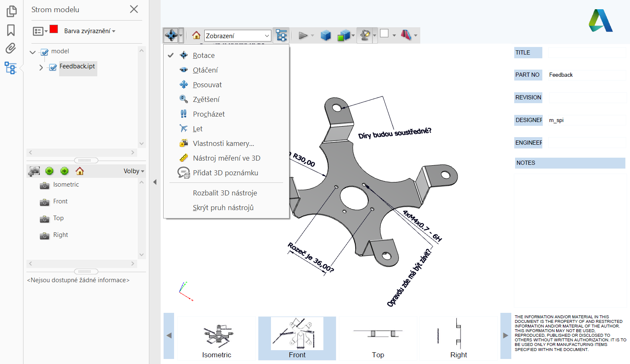Click the TITLE input field
The height and width of the screenshot is (364, 630).
point(587,52)
